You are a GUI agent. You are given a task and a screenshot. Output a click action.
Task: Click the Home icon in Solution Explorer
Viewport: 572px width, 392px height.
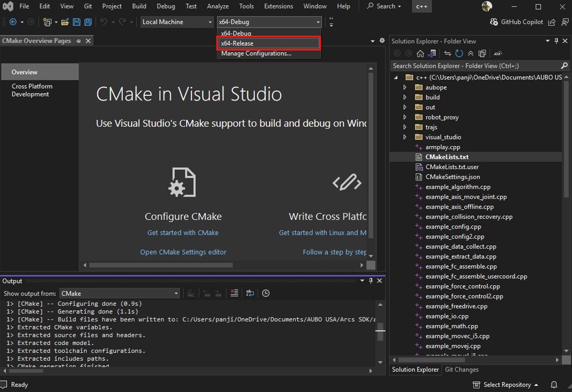click(420, 53)
